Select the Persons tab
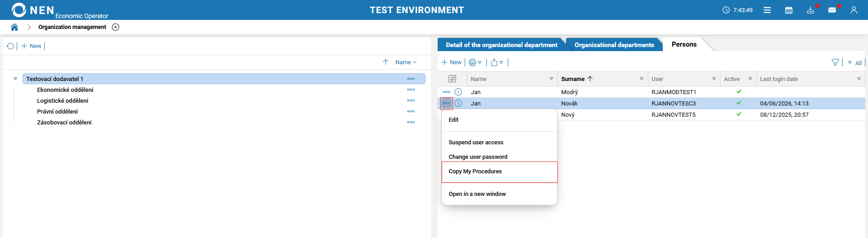This screenshot has width=868, height=238. [x=684, y=44]
